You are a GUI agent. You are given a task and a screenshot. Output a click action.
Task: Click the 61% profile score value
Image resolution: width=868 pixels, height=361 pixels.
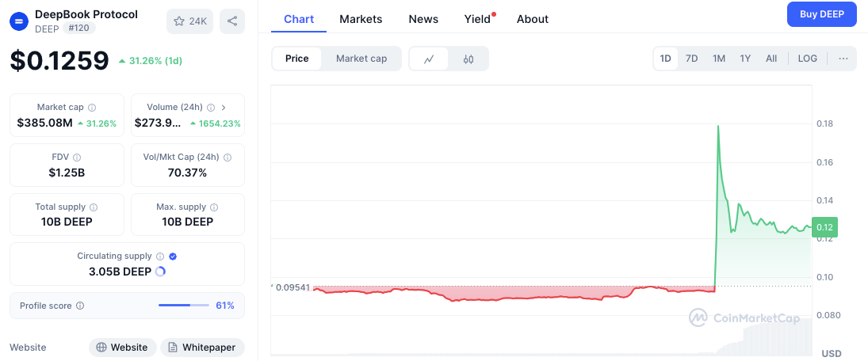[225, 306]
